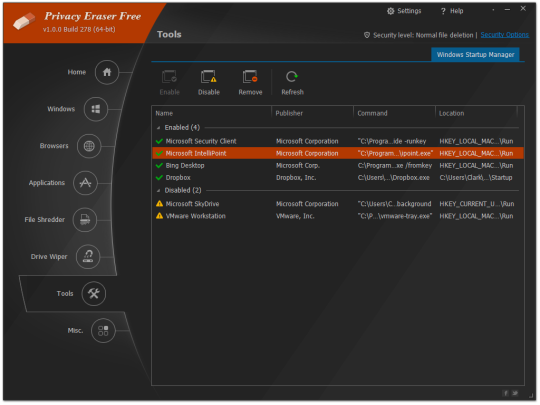
Task: Click warning icon for Microsoft SkyDrive
Action: (x=159, y=204)
